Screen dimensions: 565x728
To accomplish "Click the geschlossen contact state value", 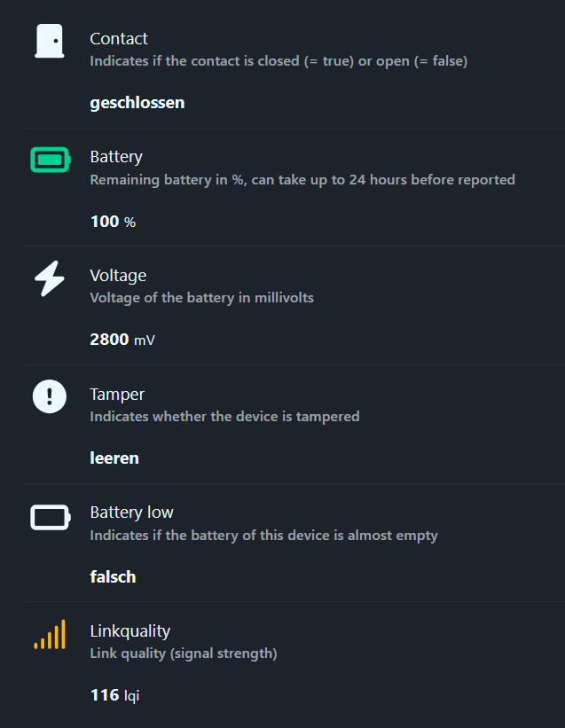I will point(137,102).
